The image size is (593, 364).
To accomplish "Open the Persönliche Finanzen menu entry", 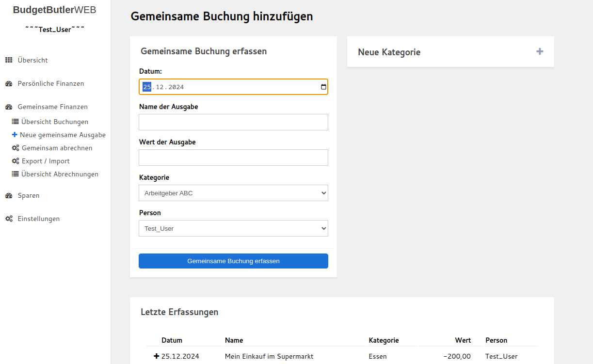I will click(50, 83).
